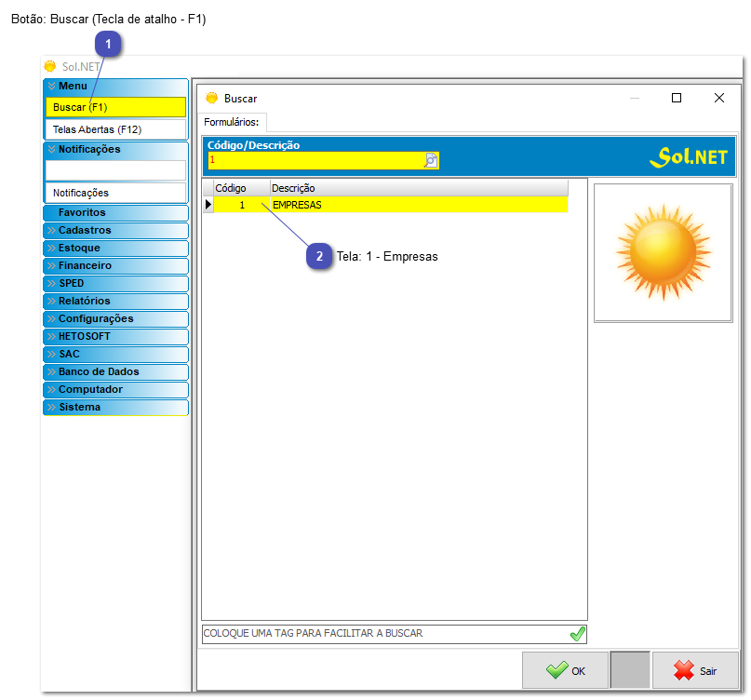
Task: Expand the Financeiro menu section
Action: click(115, 265)
